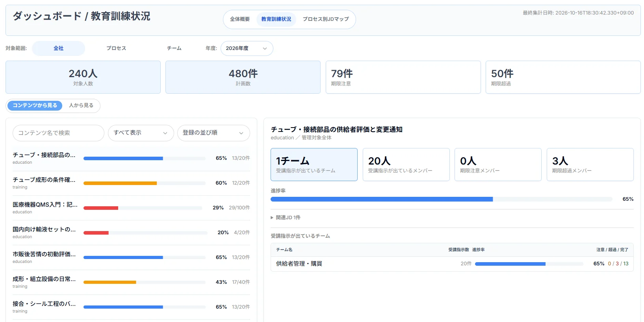The width and height of the screenshot is (644, 322).
Task: Click the 3人 期限超過メンバー card
Action: click(x=590, y=165)
